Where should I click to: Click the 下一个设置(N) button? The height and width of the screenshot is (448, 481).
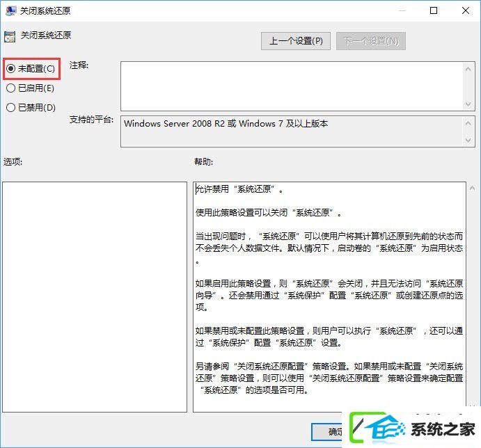tap(371, 41)
